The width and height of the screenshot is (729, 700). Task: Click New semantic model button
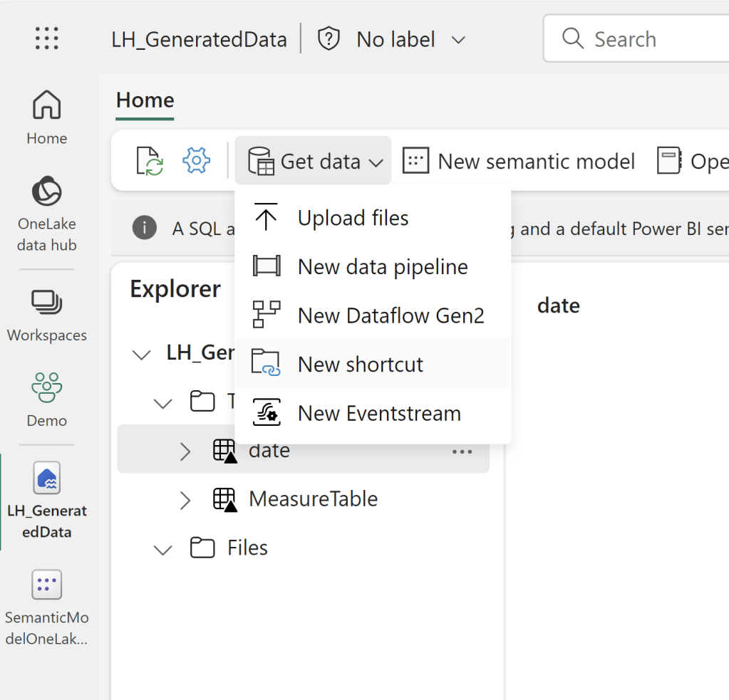click(x=519, y=162)
